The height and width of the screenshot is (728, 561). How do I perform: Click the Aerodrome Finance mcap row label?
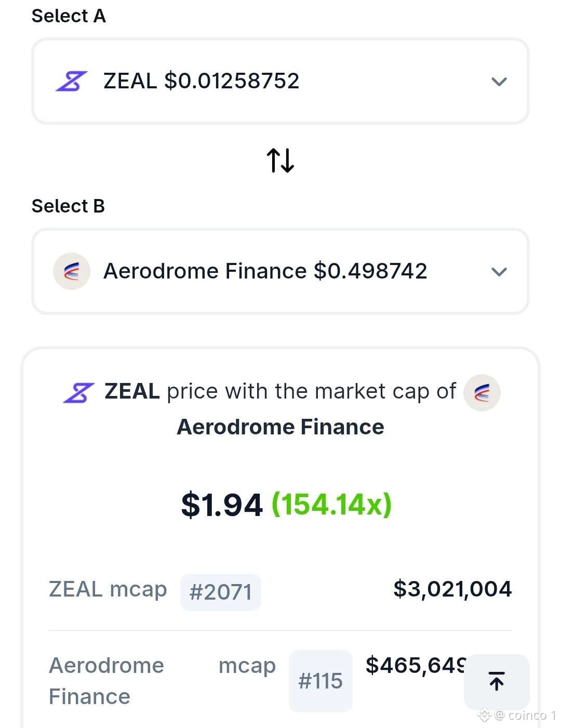162,681
